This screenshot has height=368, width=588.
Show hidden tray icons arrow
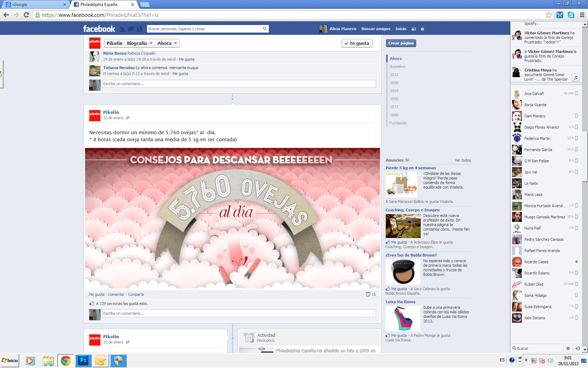pyautogui.click(x=526, y=360)
